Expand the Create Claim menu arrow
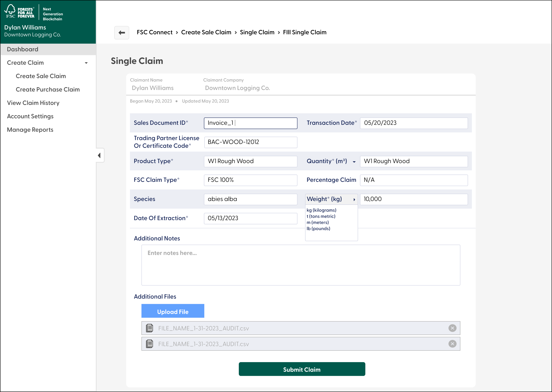Screen dimensions: 552x392 point(86,63)
